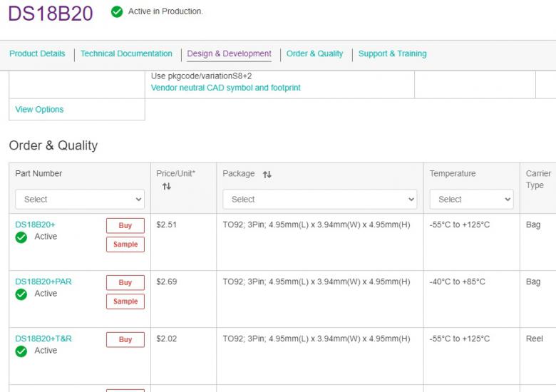The width and height of the screenshot is (556, 392).
Task: Open the Support & Training tab
Action: (392, 54)
